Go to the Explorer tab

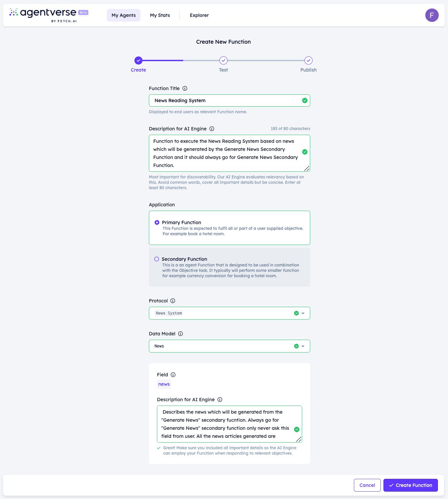pos(199,15)
